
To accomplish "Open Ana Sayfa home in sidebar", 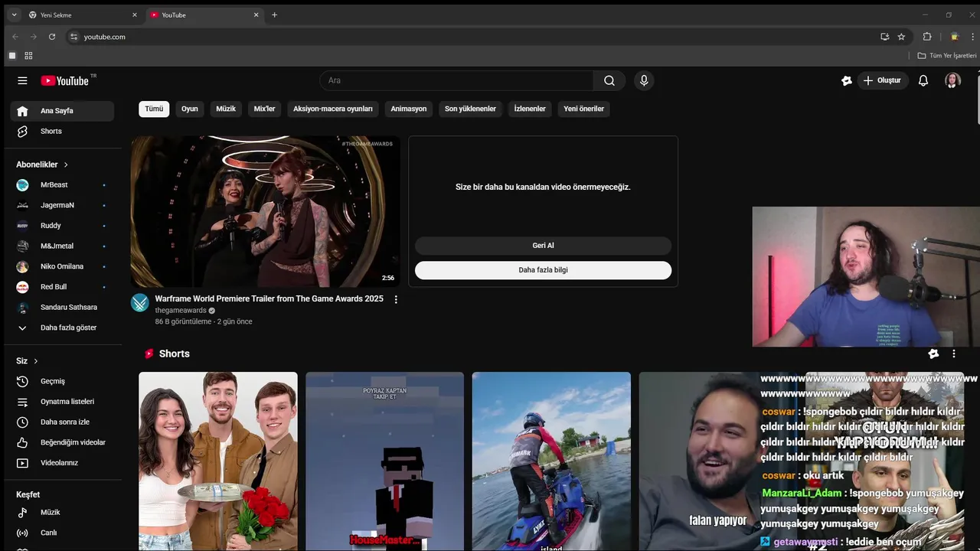I will click(x=62, y=111).
